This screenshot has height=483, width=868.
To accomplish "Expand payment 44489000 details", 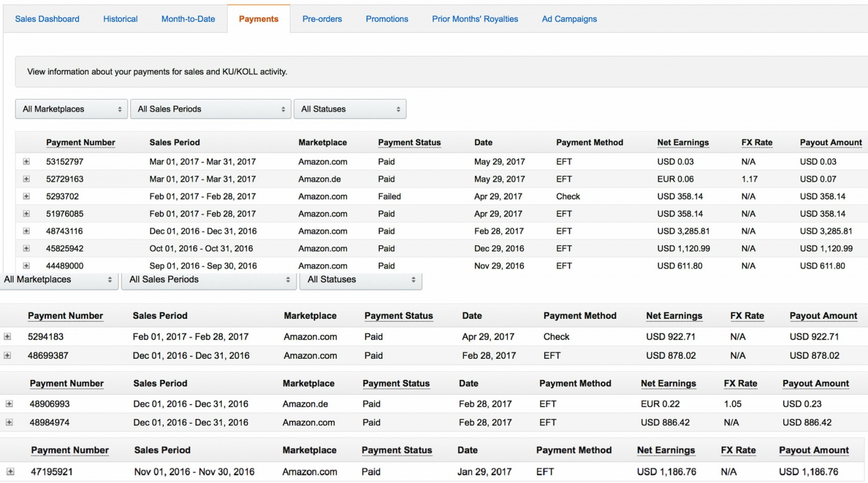I will [26, 266].
